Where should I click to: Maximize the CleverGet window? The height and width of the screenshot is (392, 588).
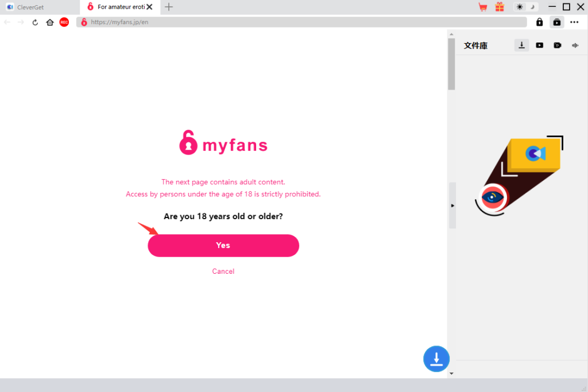click(x=566, y=7)
